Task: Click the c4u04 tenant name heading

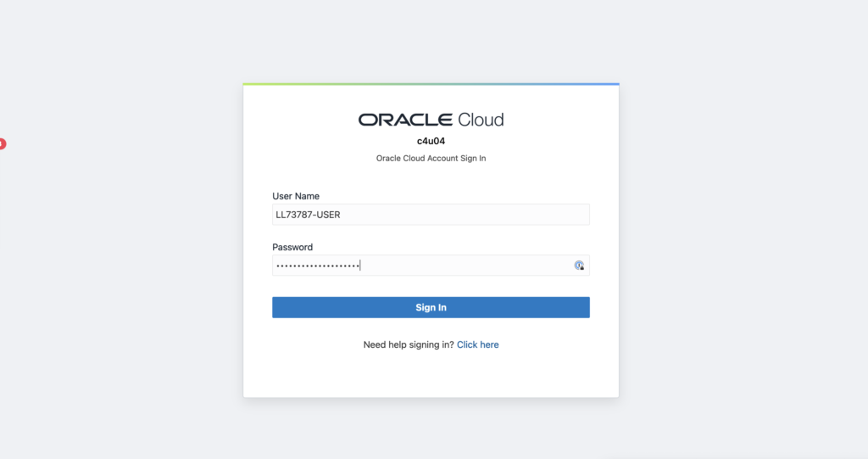Action: (431, 141)
